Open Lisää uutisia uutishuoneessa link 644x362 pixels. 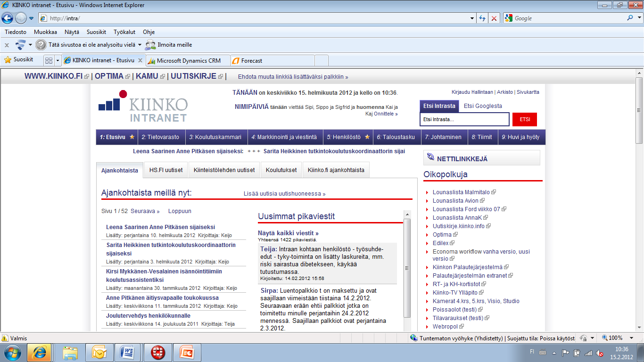tap(284, 194)
